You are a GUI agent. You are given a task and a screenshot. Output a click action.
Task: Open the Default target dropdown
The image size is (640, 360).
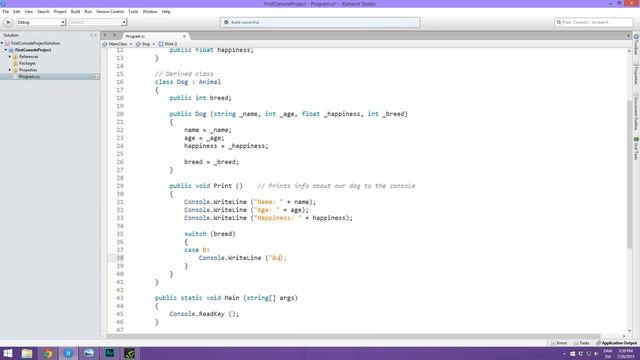point(98,22)
